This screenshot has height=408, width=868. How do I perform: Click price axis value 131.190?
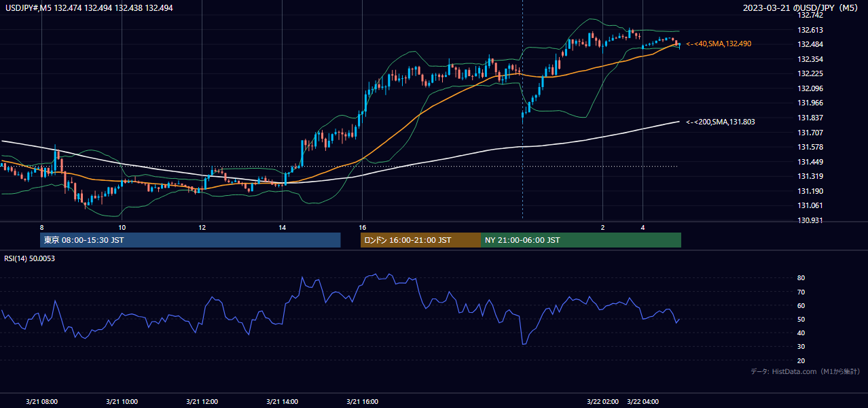pyautogui.click(x=810, y=191)
